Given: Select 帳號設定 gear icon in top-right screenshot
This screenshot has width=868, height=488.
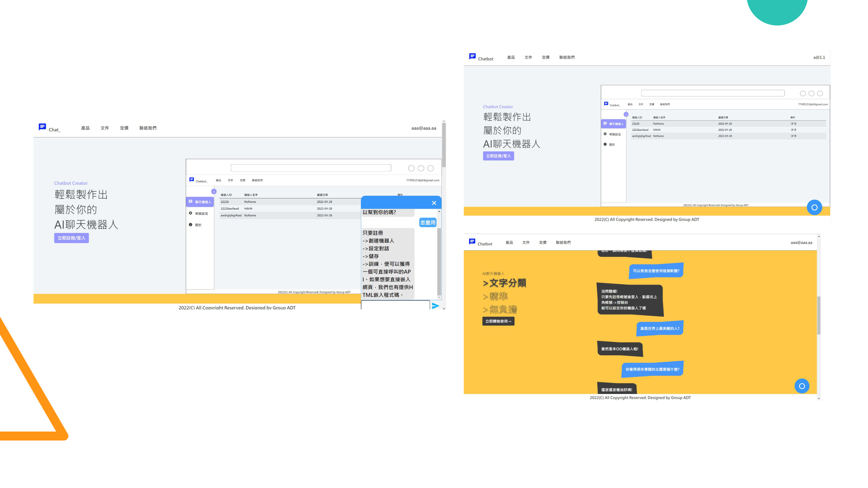Looking at the screenshot, I should tap(605, 134).
